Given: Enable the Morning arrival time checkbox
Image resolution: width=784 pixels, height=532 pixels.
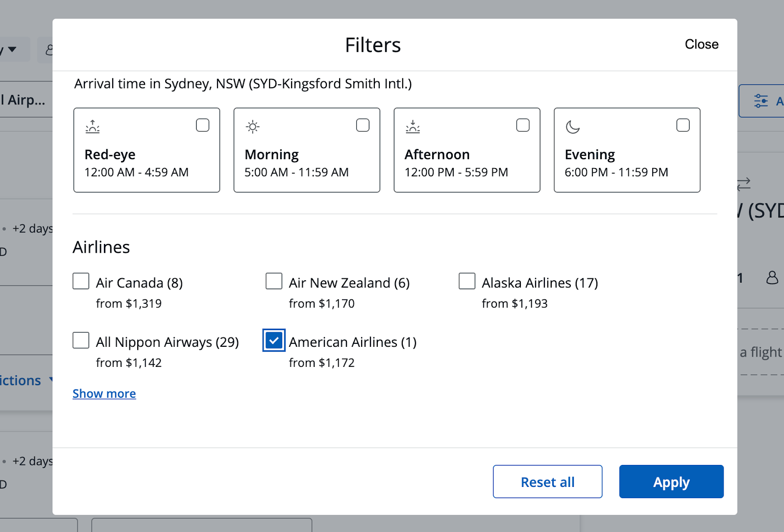Looking at the screenshot, I should coord(363,125).
